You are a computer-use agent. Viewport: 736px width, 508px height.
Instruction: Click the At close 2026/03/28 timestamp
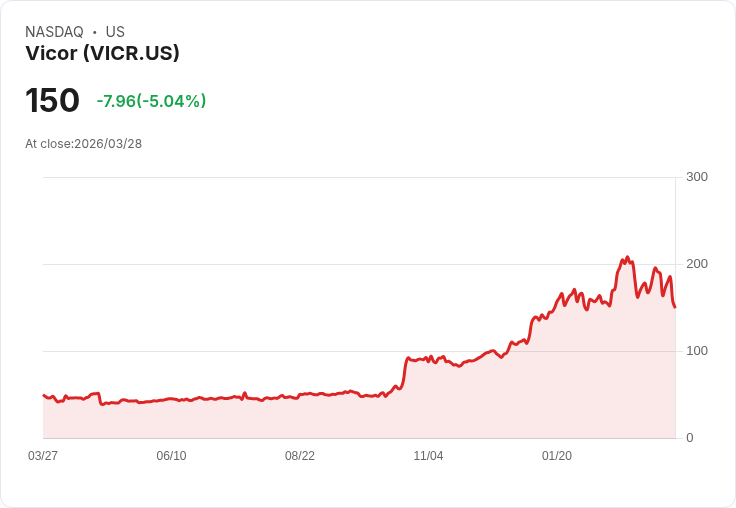(83, 144)
